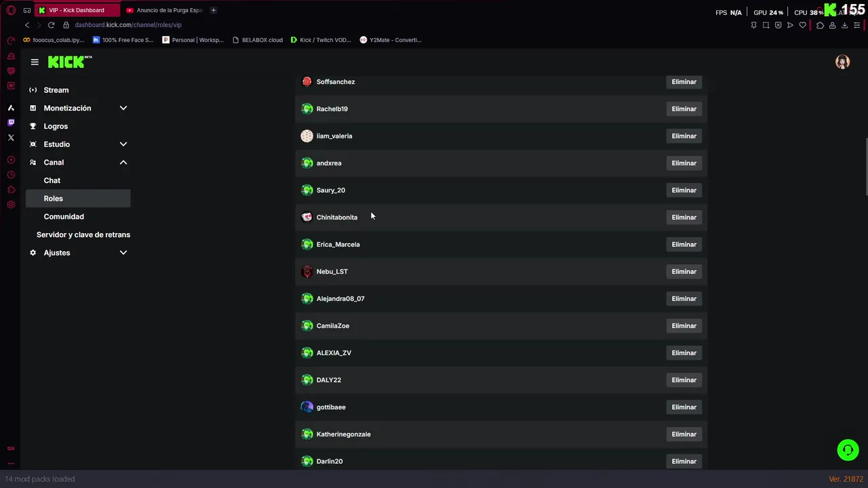Click the browser address bar URL

coord(128,25)
